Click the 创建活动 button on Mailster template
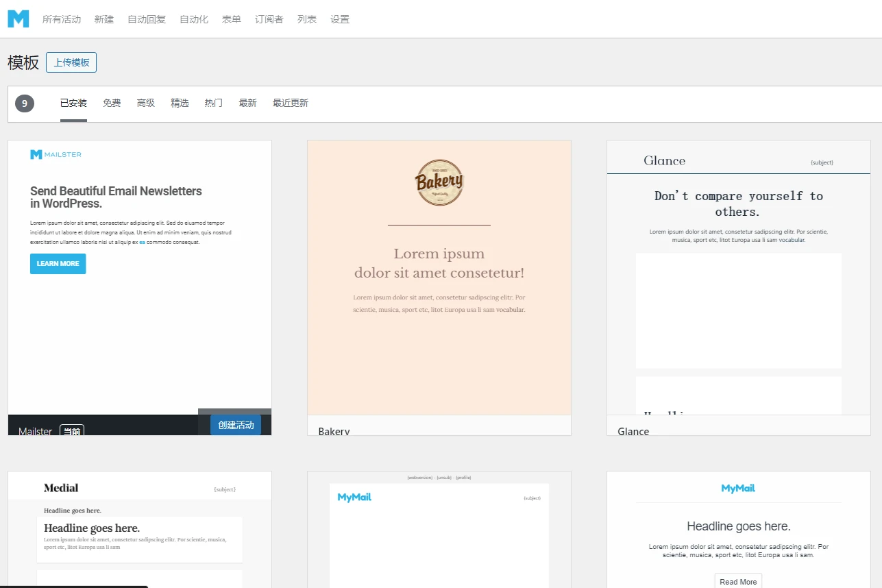This screenshot has width=882, height=588. click(235, 425)
